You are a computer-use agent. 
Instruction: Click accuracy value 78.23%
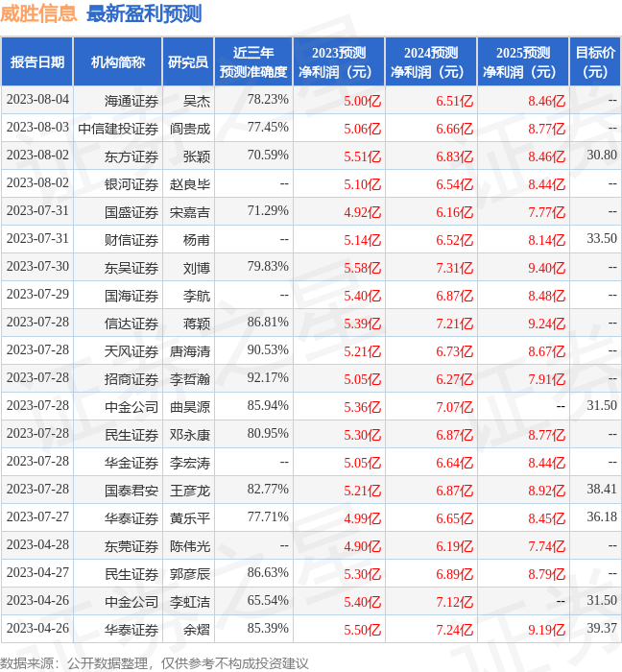tap(268, 100)
